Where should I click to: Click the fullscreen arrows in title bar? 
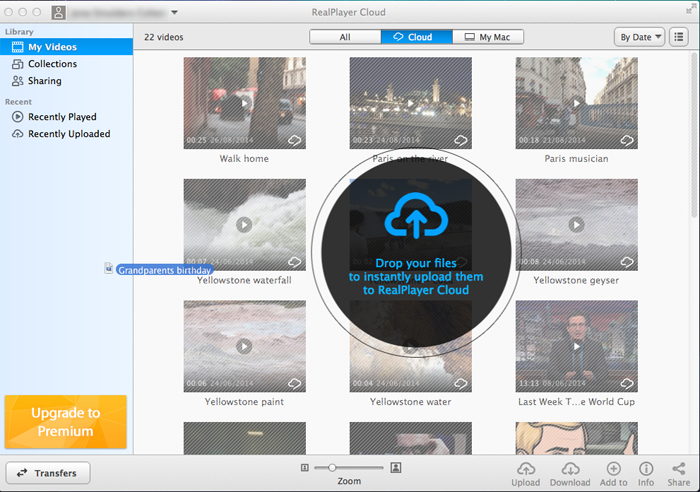click(691, 9)
